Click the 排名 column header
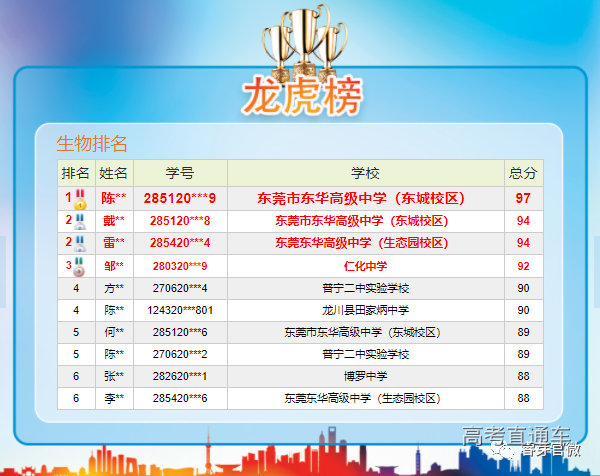The height and width of the screenshot is (476, 600). [76, 173]
